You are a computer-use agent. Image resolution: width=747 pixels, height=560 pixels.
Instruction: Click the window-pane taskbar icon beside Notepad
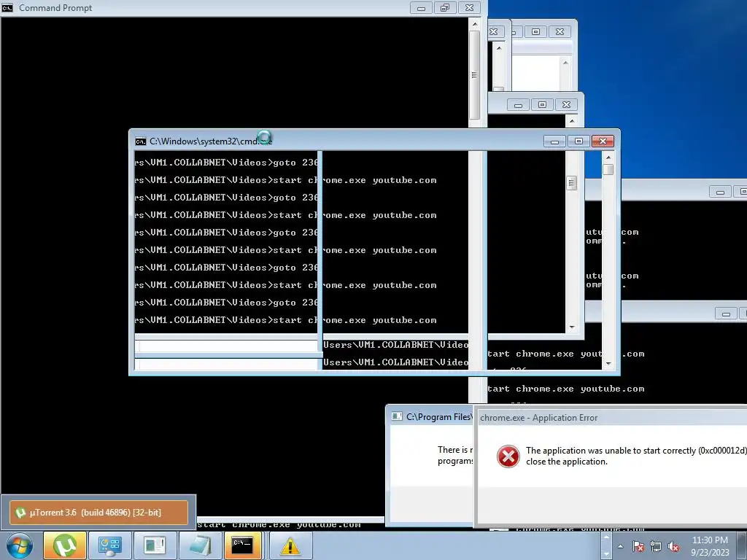(155, 545)
